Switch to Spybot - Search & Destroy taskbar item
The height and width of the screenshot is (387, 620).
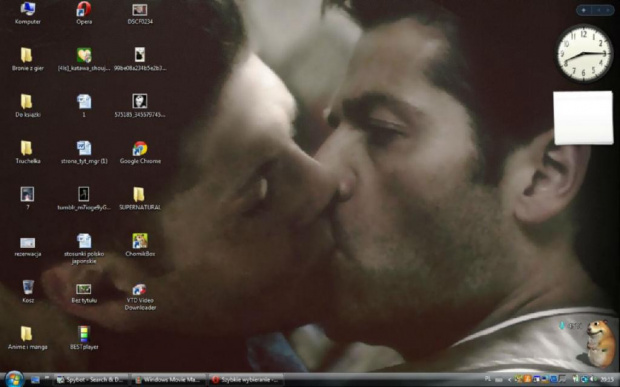[x=91, y=380]
